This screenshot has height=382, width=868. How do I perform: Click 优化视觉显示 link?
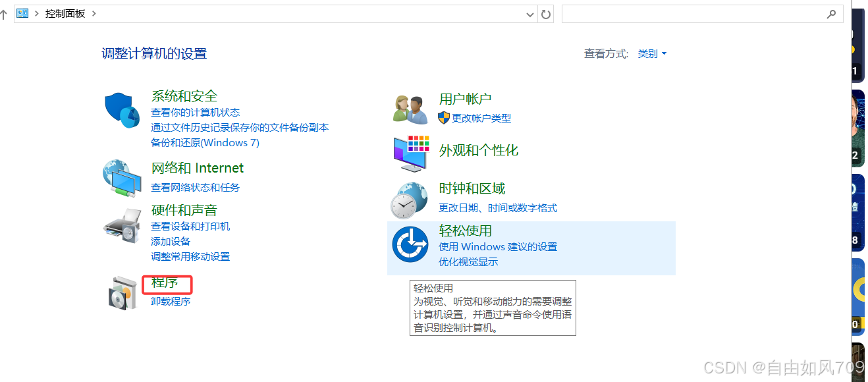coord(468,262)
